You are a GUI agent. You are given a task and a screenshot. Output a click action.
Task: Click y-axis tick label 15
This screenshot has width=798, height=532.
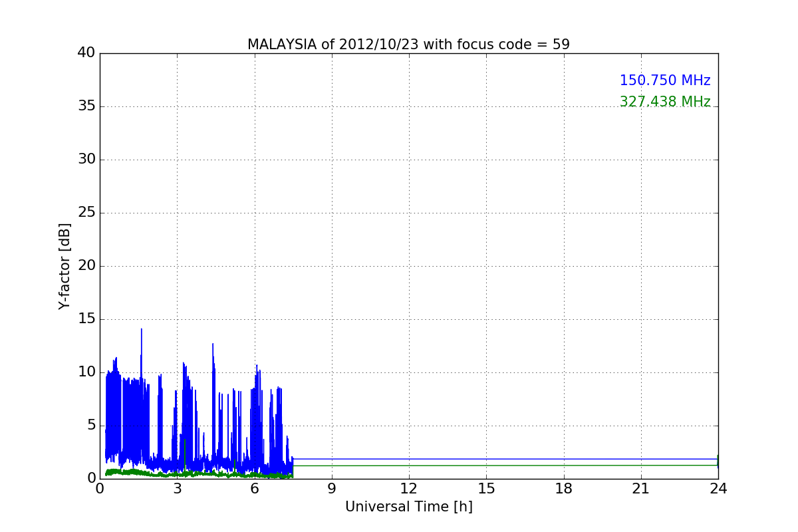86,319
